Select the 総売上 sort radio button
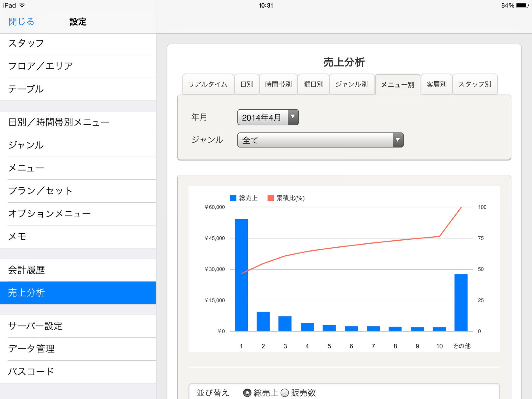Viewport: 532px width, 399px height. 247,393
